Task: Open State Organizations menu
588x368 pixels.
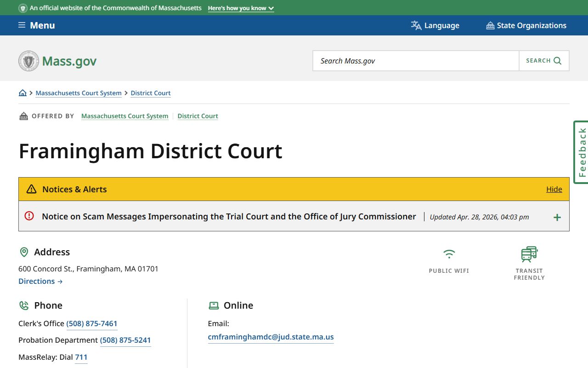Action: (526, 26)
